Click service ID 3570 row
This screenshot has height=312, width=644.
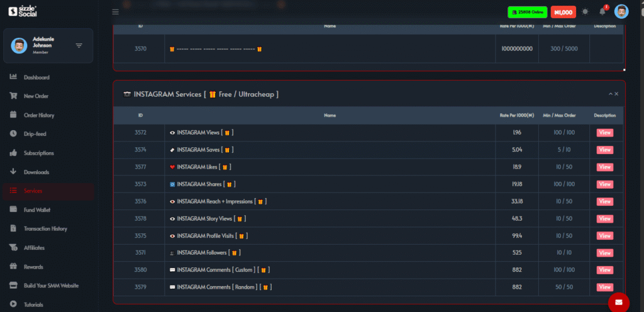pyautogui.click(x=369, y=49)
